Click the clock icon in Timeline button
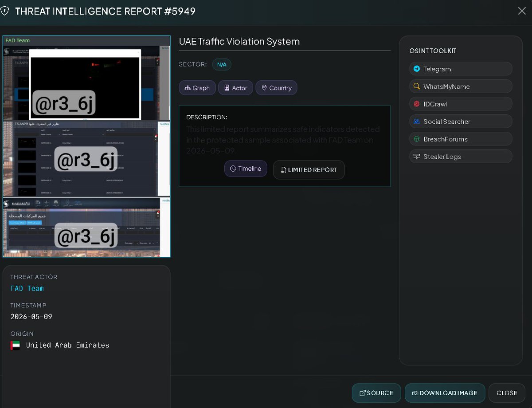The image size is (532, 408). point(233,169)
